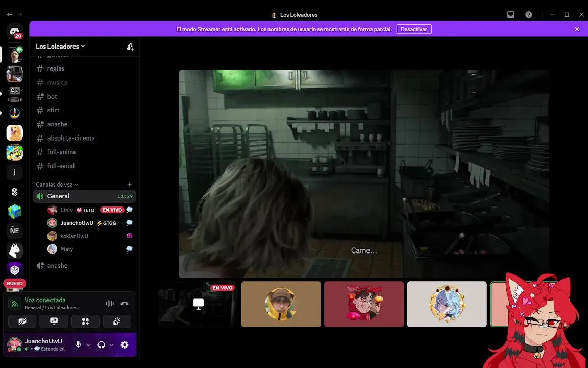Dismiss the Streamer mode banner
The image size is (588, 368).
577,29
